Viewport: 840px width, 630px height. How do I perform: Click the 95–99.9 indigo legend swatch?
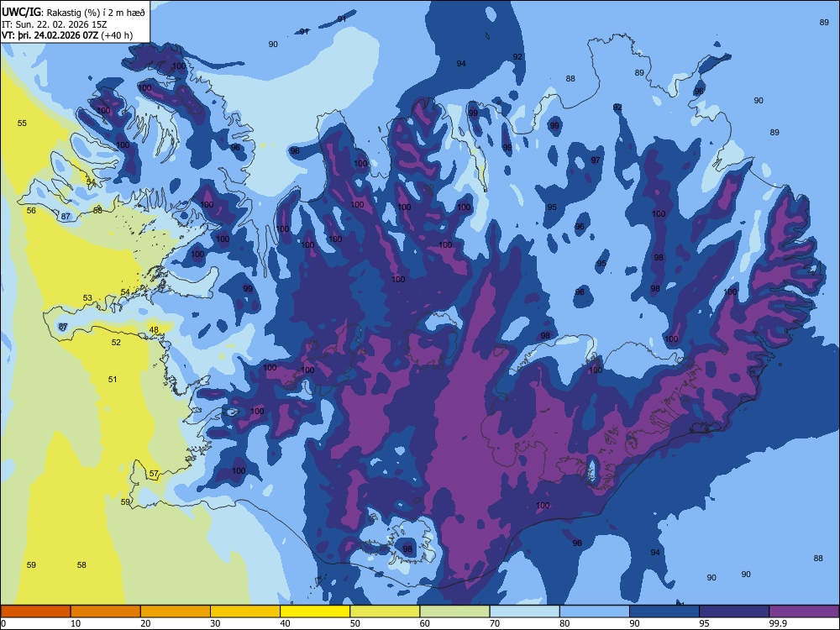[734, 612]
